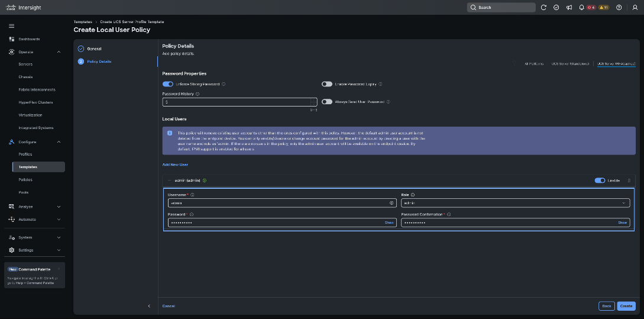Open Profiles in the sidebar
Viewport: 644px width, 319px height.
pyautogui.click(x=25, y=154)
